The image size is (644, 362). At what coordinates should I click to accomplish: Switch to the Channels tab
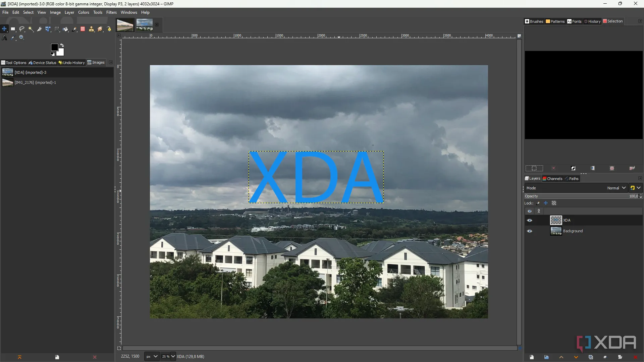click(552, 179)
